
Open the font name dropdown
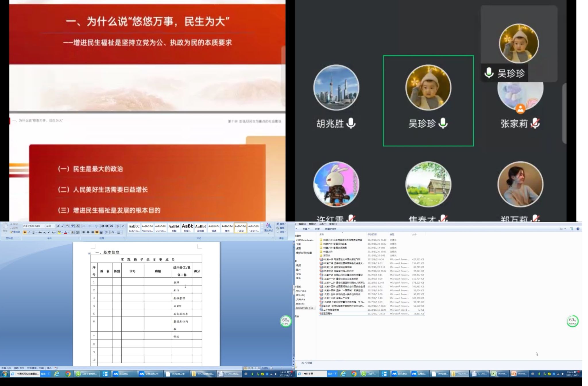pyautogui.click(x=44, y=226)
